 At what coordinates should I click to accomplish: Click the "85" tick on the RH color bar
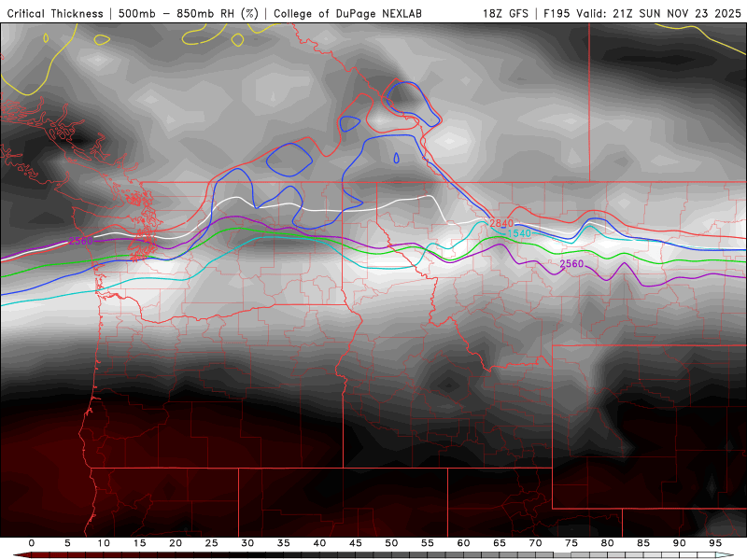pyautogui.click(x=643, y=543)
